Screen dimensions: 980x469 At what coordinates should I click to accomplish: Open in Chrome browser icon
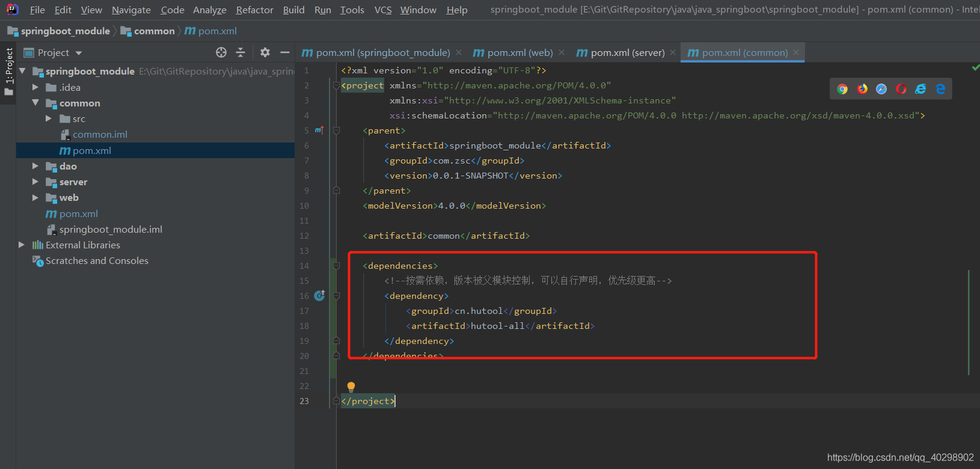coord(842,89)
